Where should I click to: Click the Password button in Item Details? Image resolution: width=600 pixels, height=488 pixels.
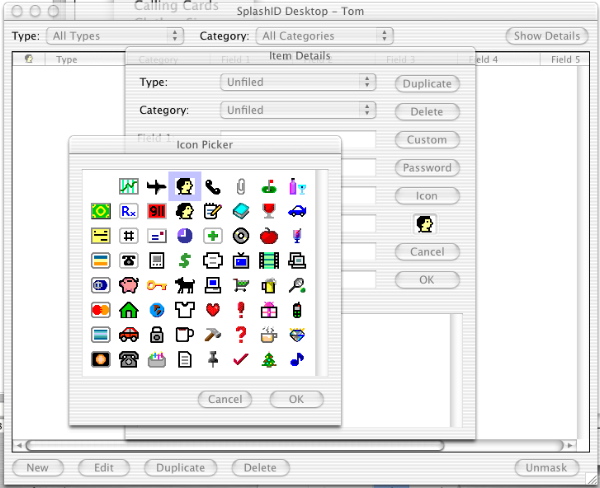(x=427, y=168)
